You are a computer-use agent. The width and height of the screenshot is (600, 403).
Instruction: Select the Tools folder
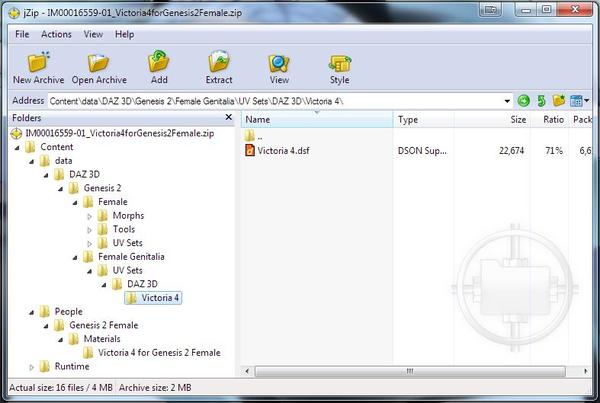pyautogui.click(x=116, y=229)
